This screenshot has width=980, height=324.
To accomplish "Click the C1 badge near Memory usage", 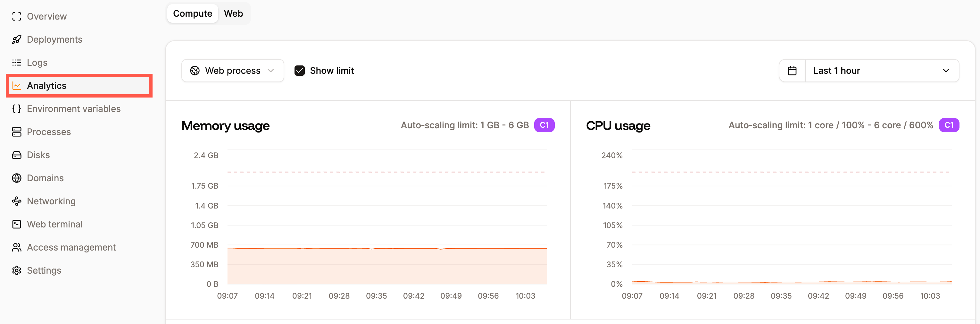I will click(544, 125).
